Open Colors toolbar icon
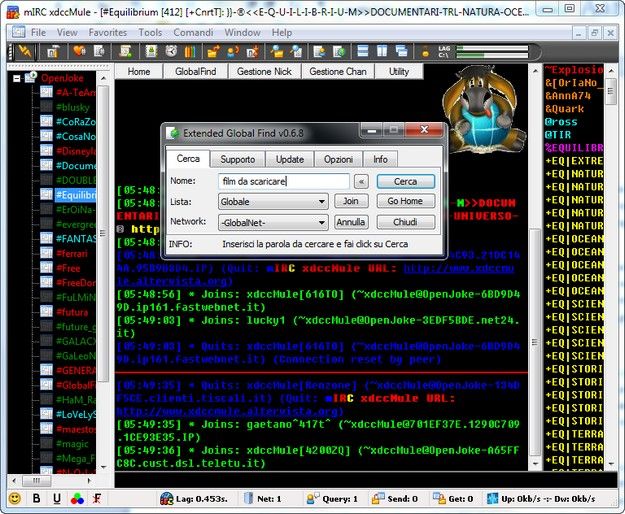The image size is (625, 514). (x=190, y=51)
